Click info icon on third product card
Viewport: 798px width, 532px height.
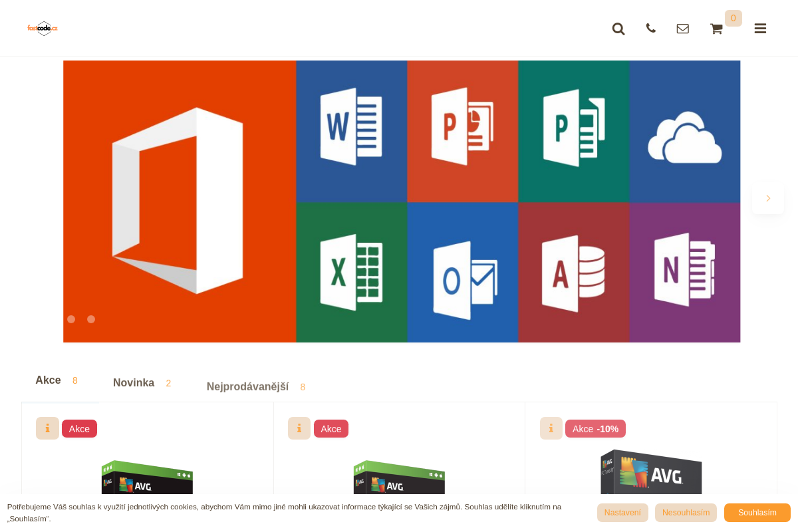point(551,428)
